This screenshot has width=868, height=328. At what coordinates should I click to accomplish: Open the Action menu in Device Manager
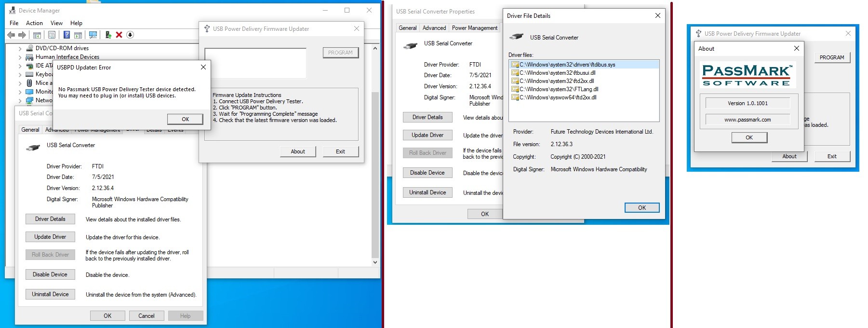[x=34, y=23]
